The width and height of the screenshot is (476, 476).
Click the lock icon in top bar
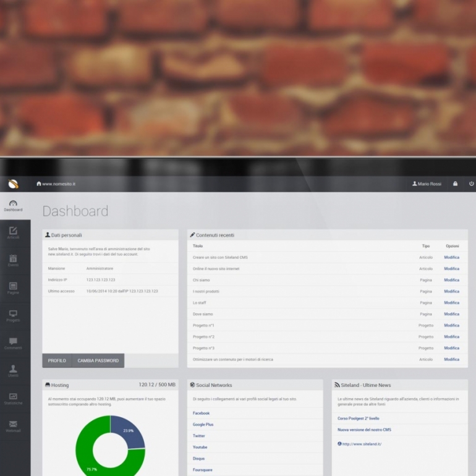tap(455, 184)
